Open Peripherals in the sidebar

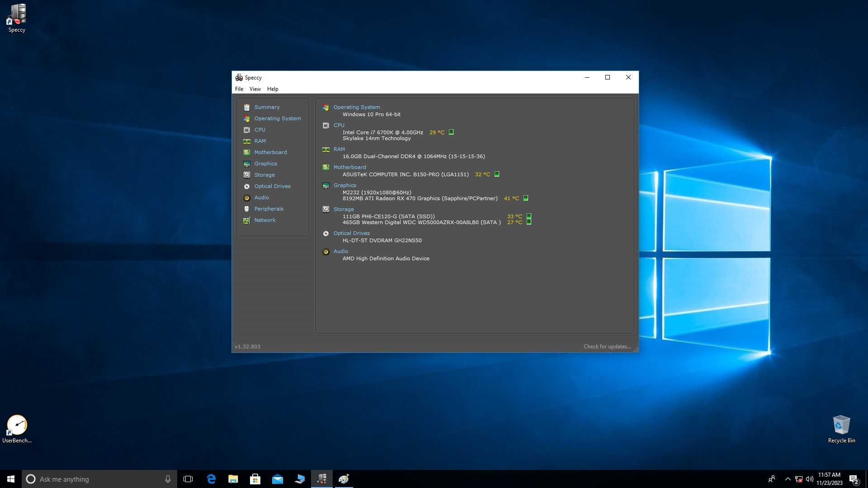coord(269,209)
